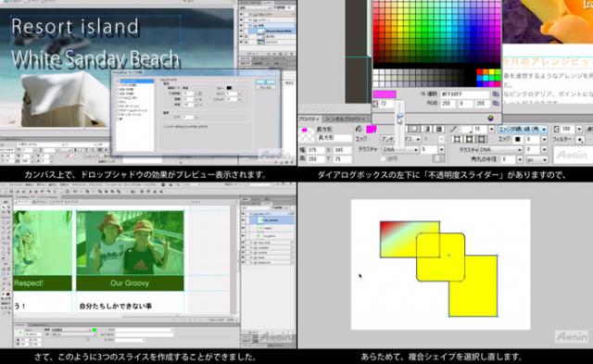Click the pencil stroke icon in properties
This screenshot has width=593, height=364.
[x=454, y=130]
